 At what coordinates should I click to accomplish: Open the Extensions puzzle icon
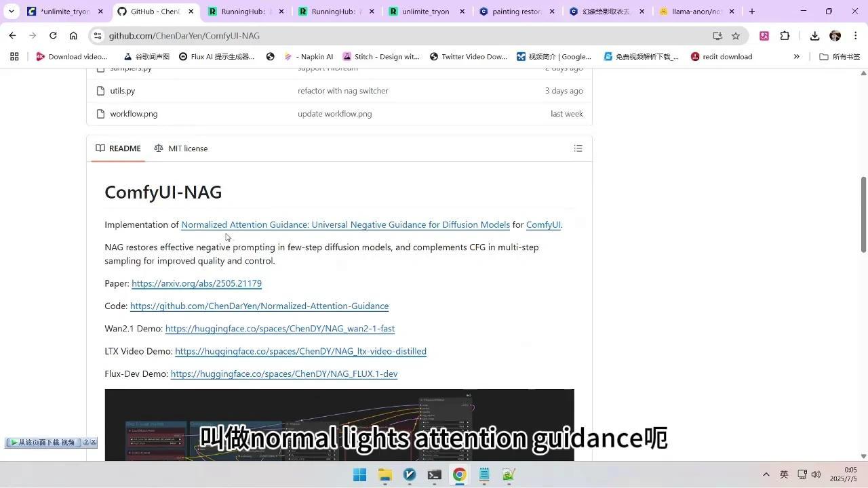785,36
